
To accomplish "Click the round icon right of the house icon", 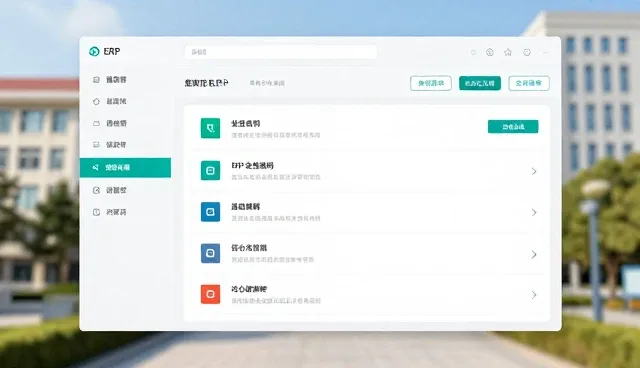I will (x=527, y=52).
